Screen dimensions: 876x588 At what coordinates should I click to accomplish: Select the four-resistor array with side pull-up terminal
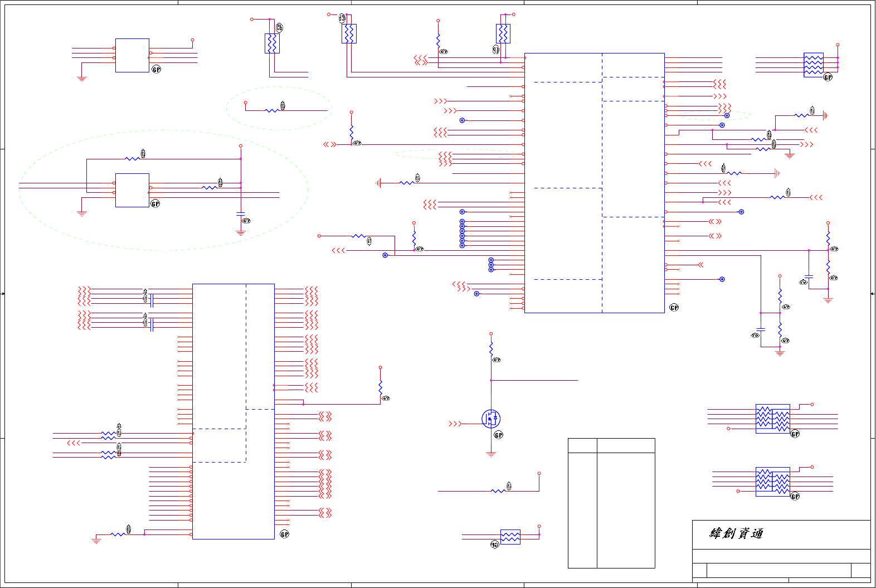814,65
